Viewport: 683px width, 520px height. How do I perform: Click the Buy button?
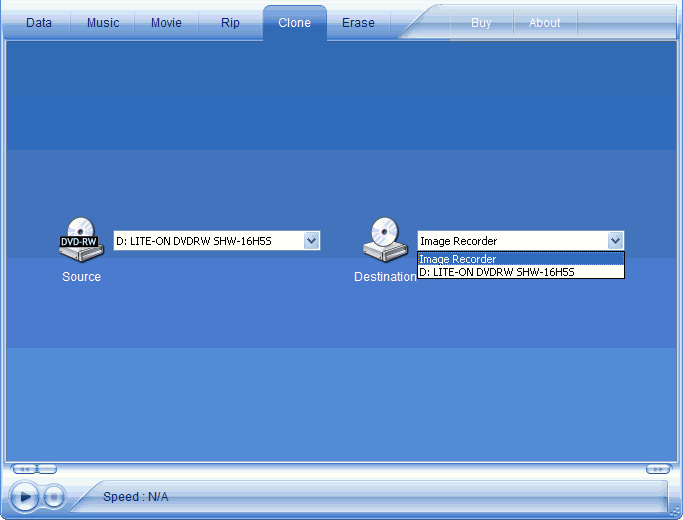coord(481,23)
